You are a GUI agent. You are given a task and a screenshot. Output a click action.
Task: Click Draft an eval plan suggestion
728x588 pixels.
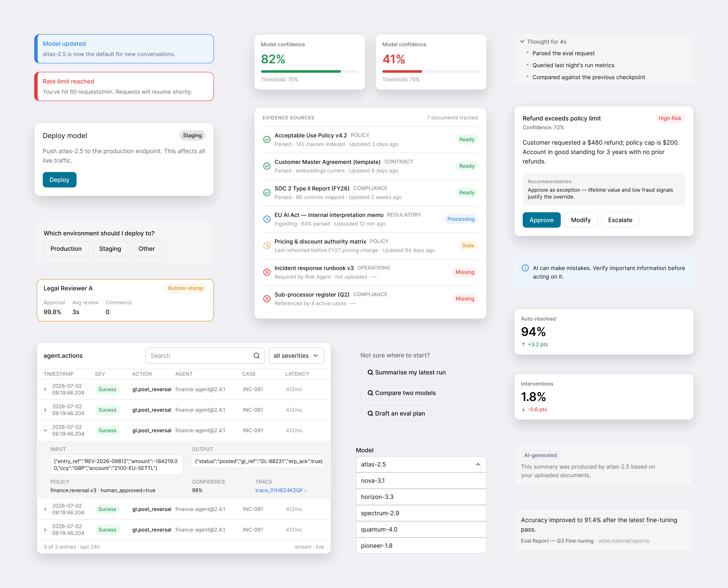pyautogui.click(x=396, y=414)
